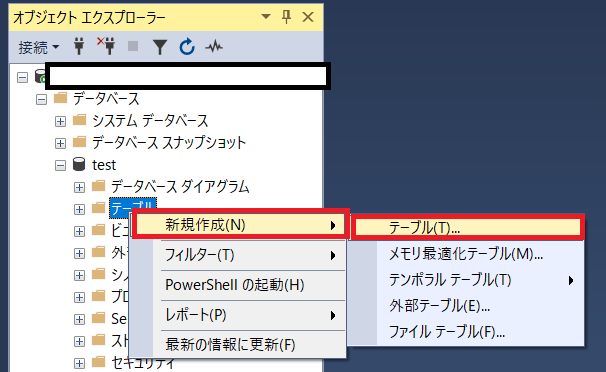Select システム データベース in the tree

point(150,121)
